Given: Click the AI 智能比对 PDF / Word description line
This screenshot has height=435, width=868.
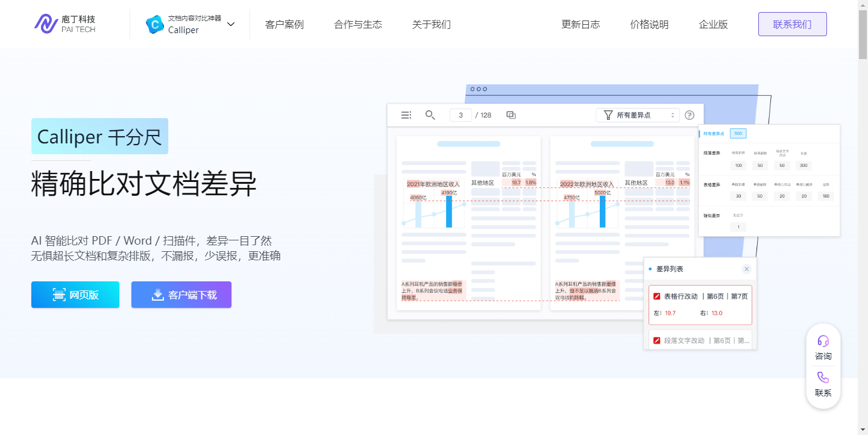Looking at the screenshot, I should pyautogui.click(x=151, y=240).
